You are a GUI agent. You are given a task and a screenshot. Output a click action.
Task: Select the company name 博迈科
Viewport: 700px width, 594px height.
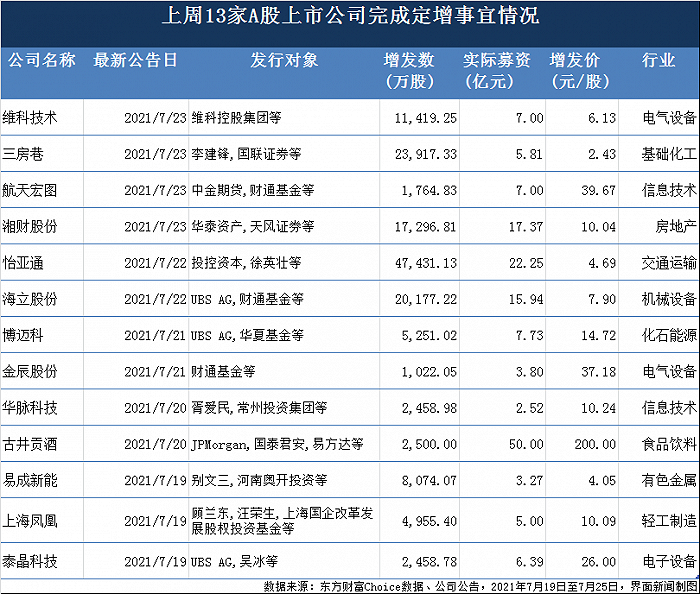click(x=23, y=335)
